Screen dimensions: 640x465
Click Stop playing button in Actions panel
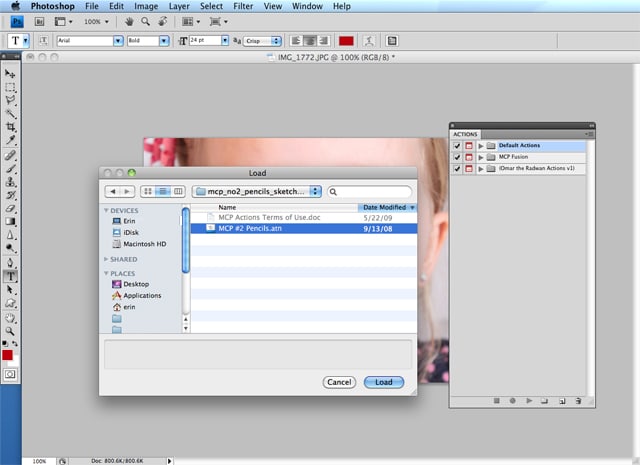coord(496,401)
